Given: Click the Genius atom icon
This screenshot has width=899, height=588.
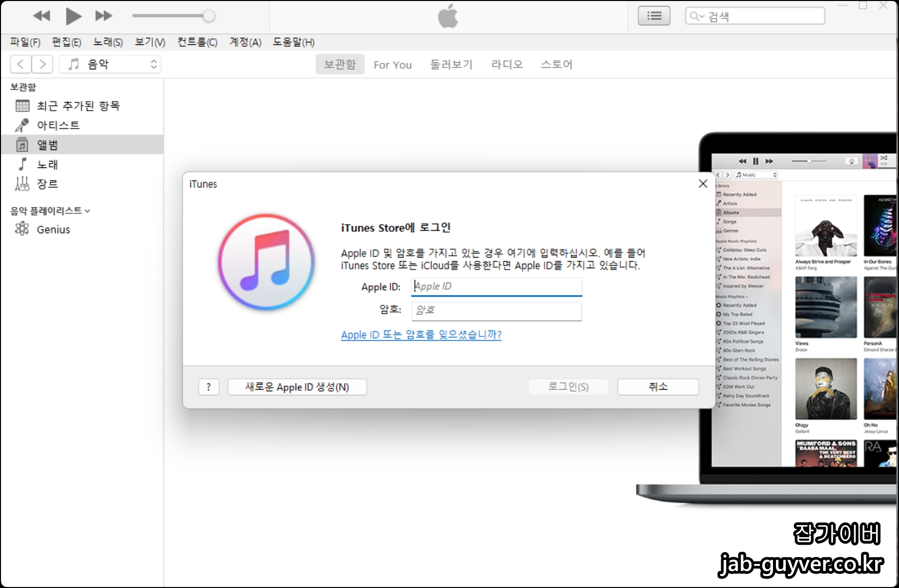Looking at the screenshot, I should tap(22, 229).
